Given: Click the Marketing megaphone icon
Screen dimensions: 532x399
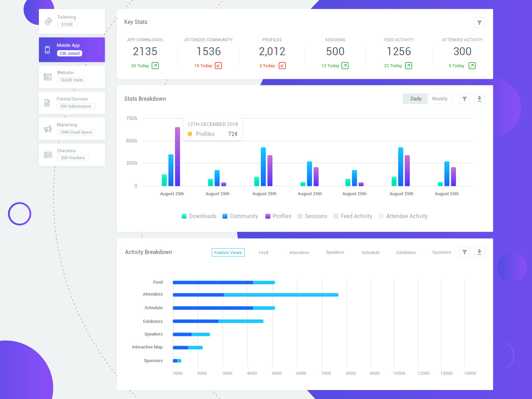Looking at the screenshot, I should (x=48, y=129).
